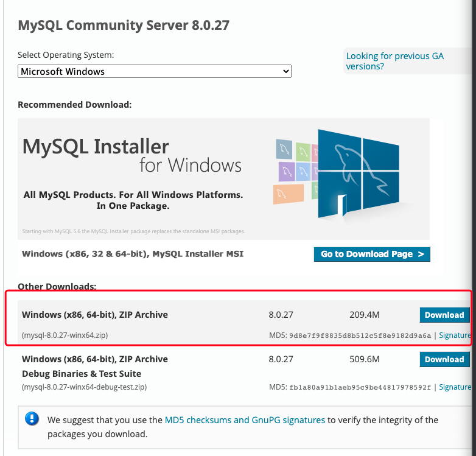Click the blue info alert icon

(31, 419)
